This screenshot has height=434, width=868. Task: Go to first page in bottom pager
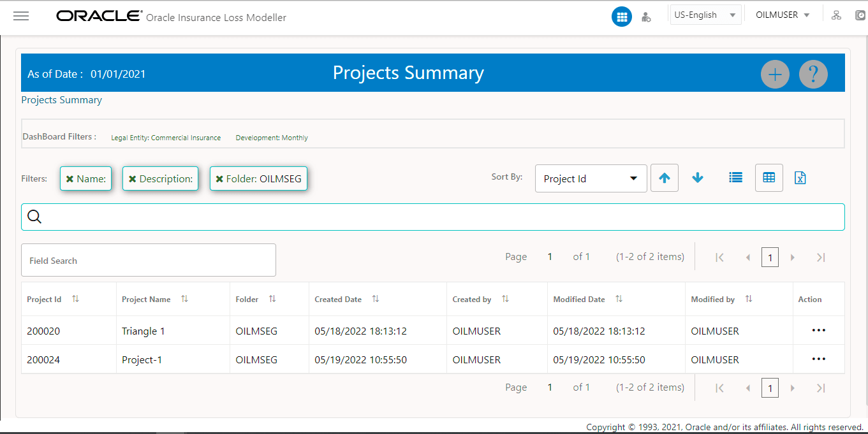719,388
